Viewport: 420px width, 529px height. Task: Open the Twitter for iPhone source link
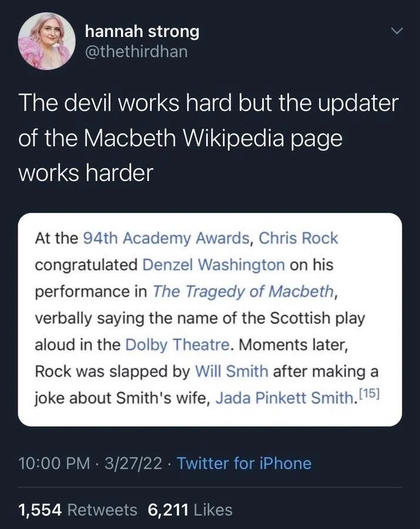[246, 464]
